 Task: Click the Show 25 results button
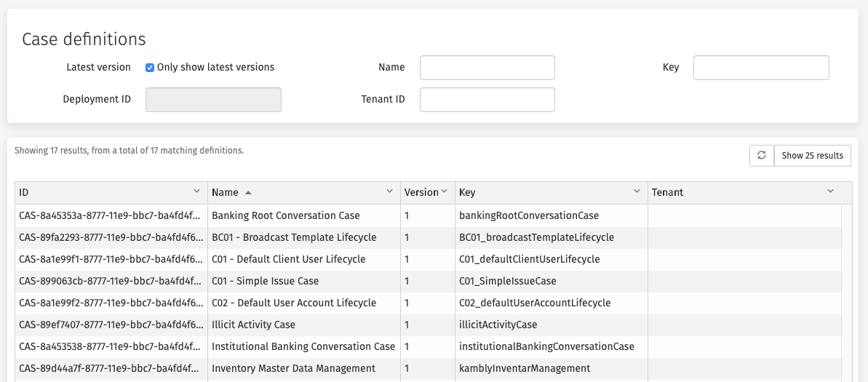(812, 155)
